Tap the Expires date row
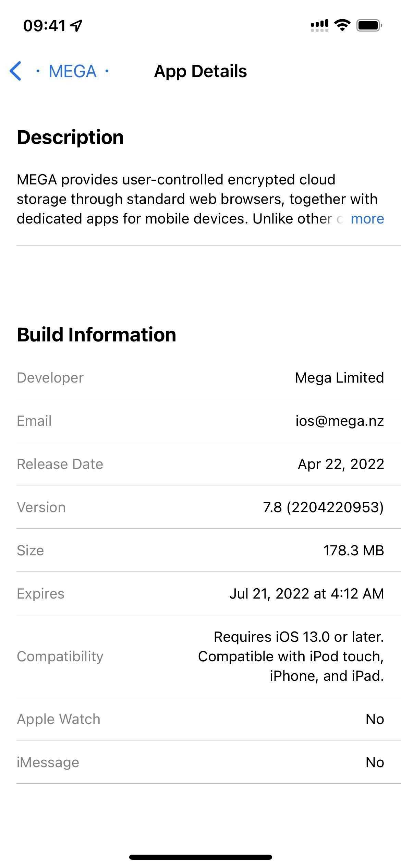 [200, 593]
